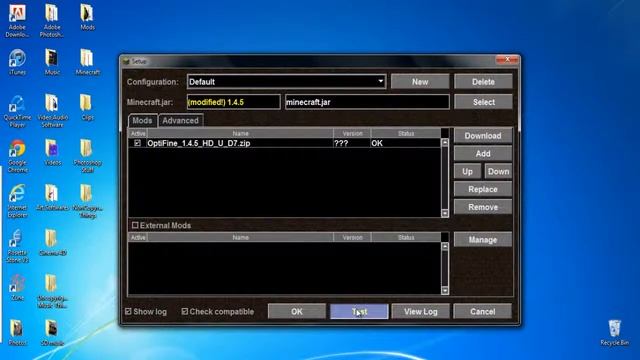Image resolution: width=640 pixels, height=360 pixels.
Task: Click external mods scrollbar down arrow
Action: pos(445,291)
